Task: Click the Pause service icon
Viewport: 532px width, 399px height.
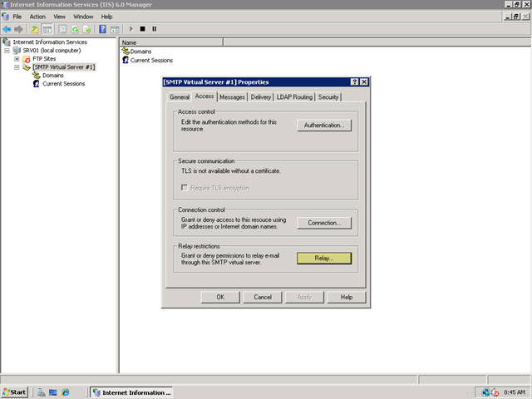Action: coord(154,29)
